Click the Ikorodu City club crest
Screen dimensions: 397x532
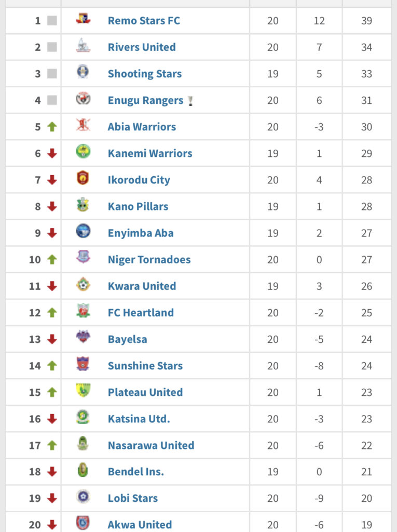(83, 179)
